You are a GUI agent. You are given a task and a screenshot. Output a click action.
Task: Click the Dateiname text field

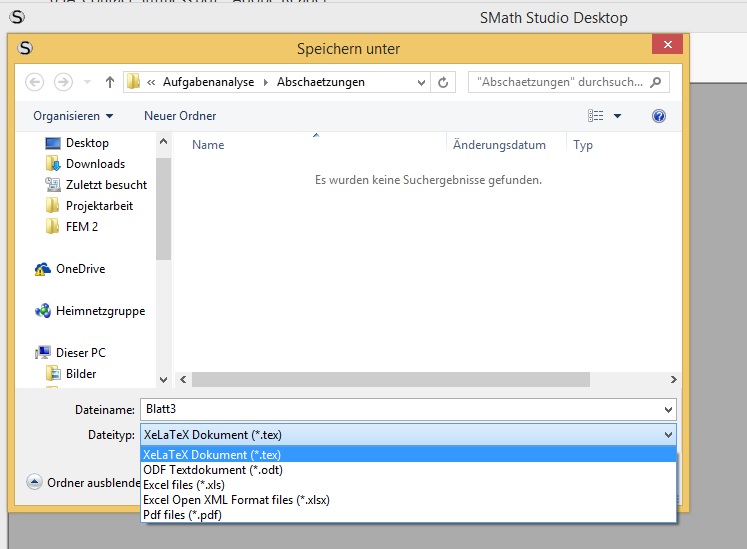click(x=400, y=409)
